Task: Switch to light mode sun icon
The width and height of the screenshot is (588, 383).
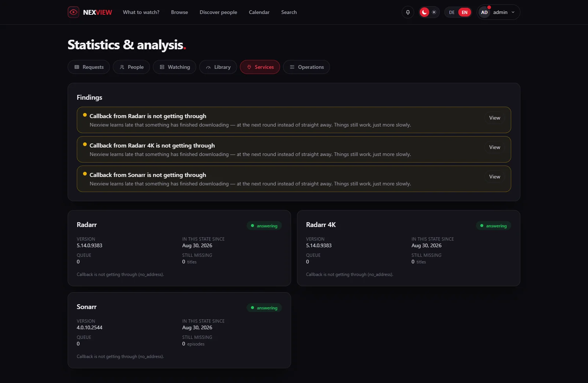Action: coord(434,12)
